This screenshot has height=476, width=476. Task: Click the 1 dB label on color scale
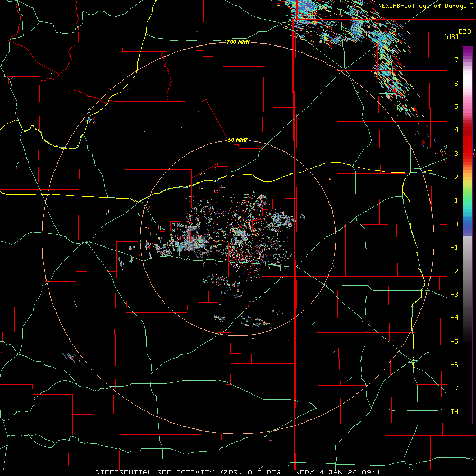point(456,200)
